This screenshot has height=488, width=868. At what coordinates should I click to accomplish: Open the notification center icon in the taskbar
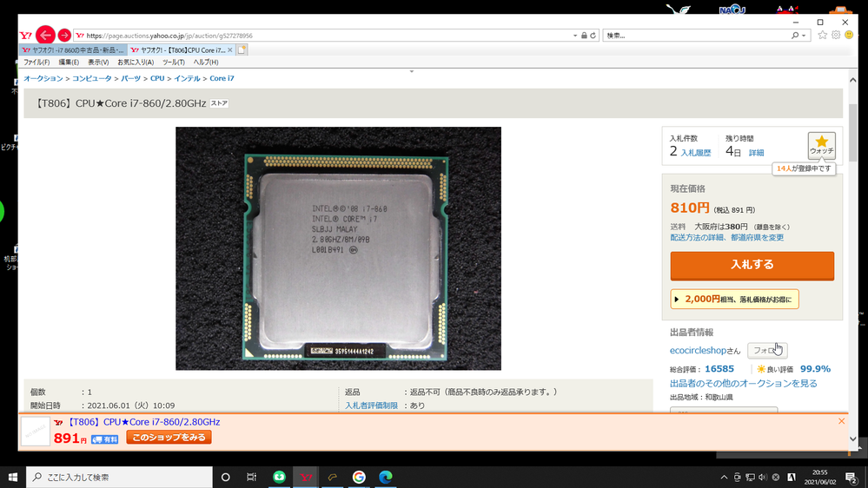(x=851, y=477)
